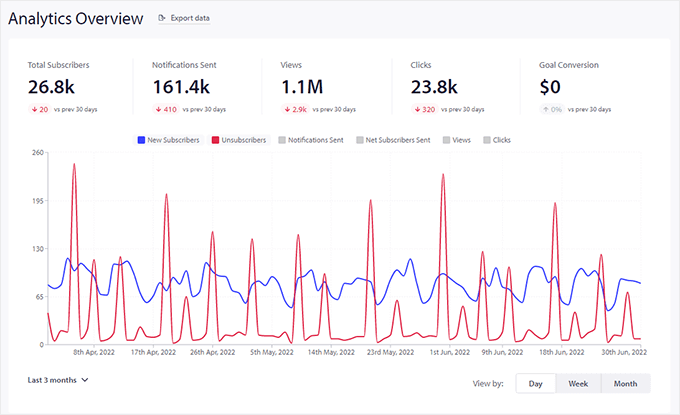680x415 pixels.
Task: Click the red down arrow under Notifications Sent
Action: coord(157,108)
